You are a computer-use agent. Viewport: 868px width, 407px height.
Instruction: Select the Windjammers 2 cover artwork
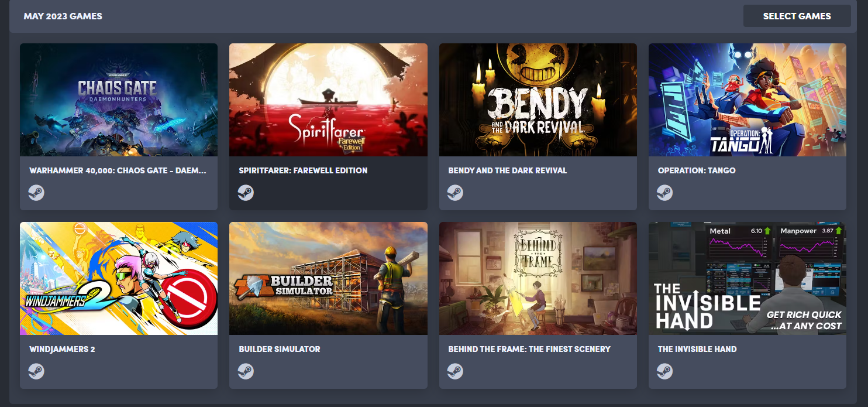(x=119, y=278)
